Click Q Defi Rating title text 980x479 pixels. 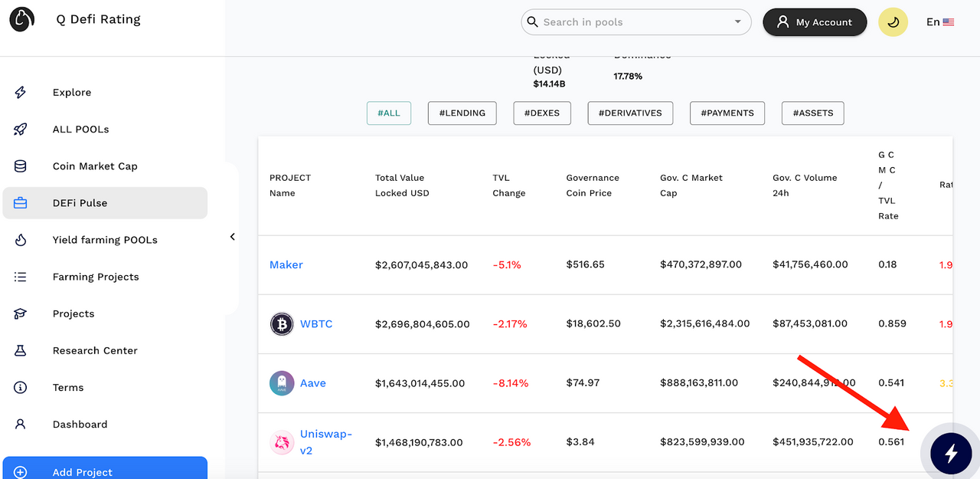click(98, 19)
